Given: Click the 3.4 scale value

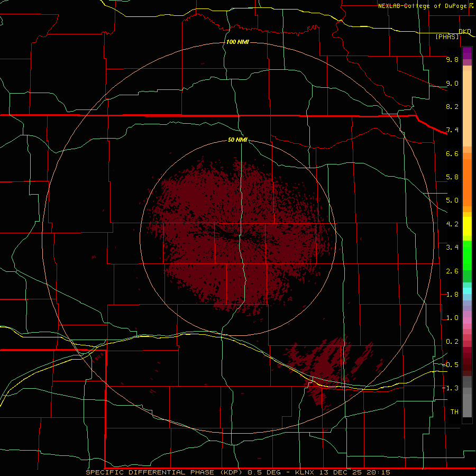Looking at the screenshot, I should pyautogui.click(x=452, y=248).
